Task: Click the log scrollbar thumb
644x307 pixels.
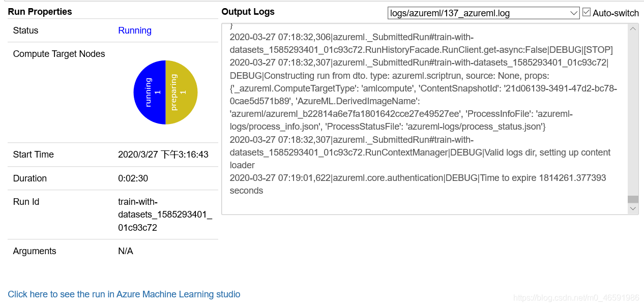Action: pyautogui.click(x=633, y=199)
